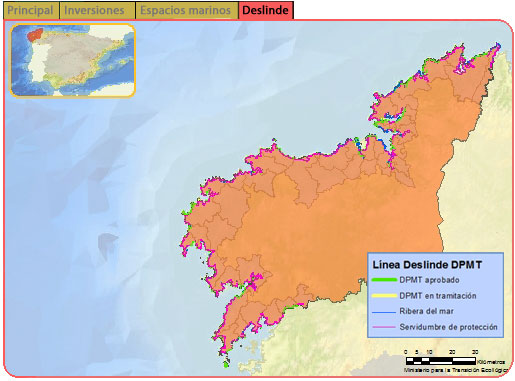
Task: Open the Principal tab
Action: 31,10
